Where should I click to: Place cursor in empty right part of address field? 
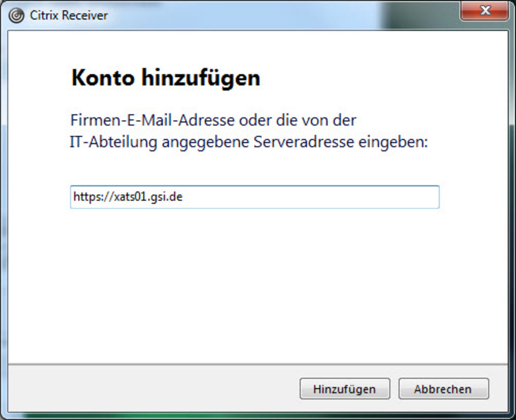pyautogui.click(x=331, y=197)
